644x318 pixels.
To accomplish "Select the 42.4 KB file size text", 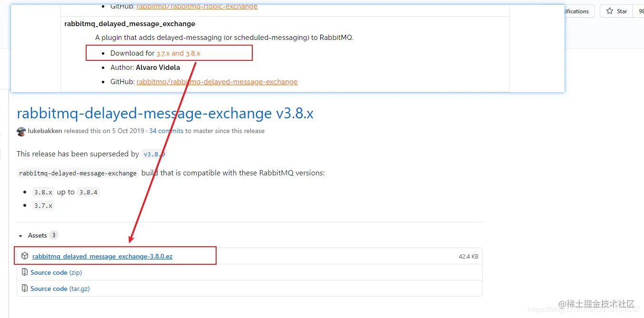I will click(x=468, y=256).
